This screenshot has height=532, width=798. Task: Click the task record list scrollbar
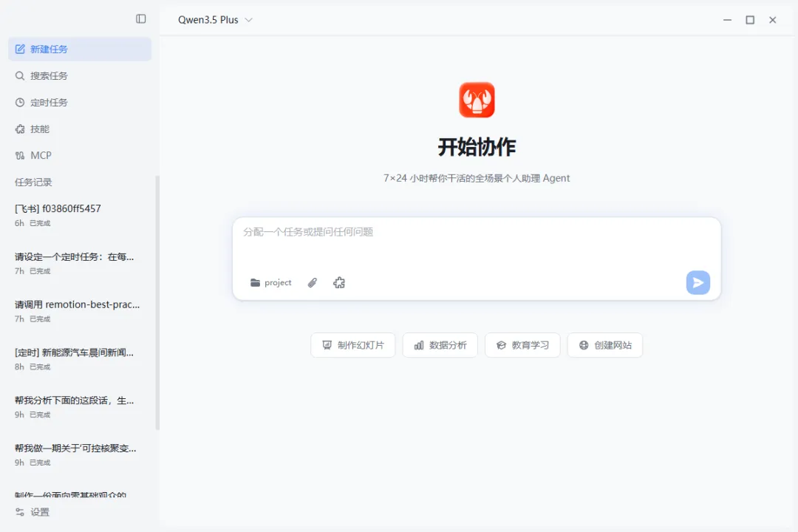[x=157, y=303]
